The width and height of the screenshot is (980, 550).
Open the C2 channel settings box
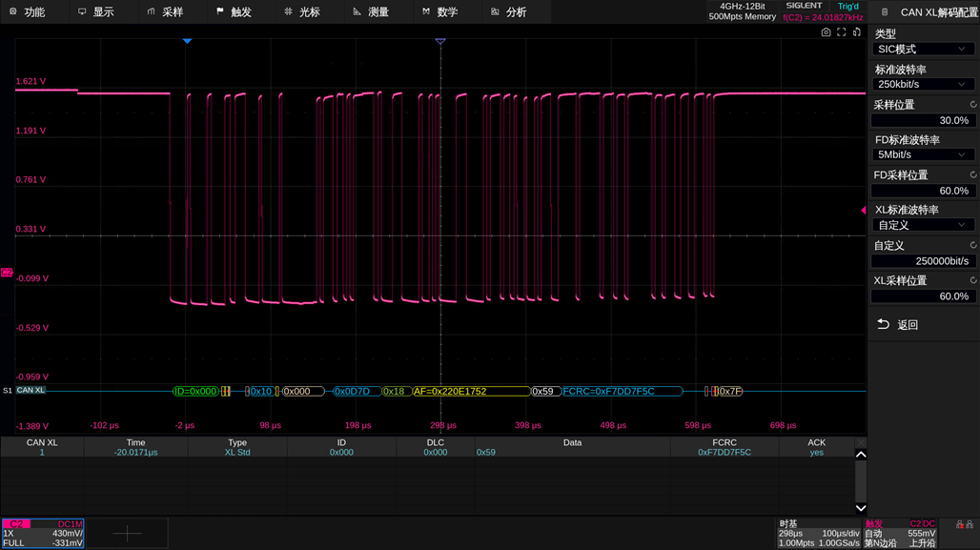(x=43, y=533)
